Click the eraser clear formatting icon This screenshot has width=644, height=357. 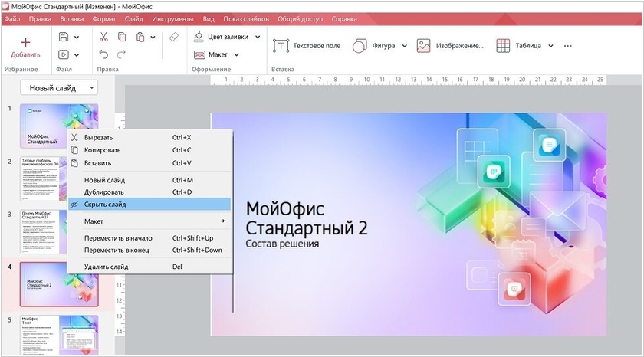[173, 37]
